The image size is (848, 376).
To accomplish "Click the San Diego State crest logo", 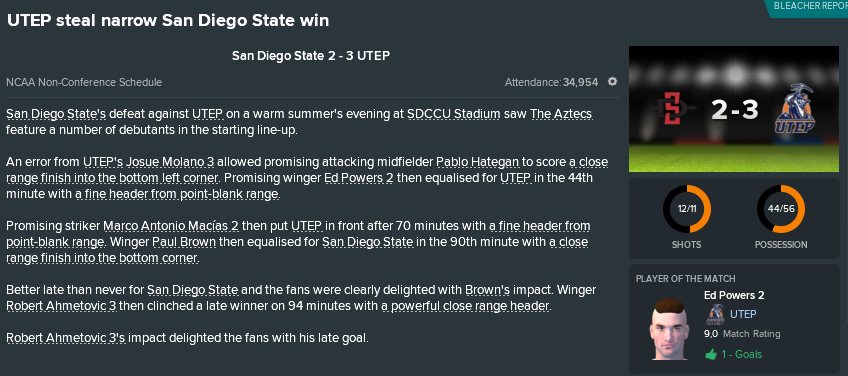I will [674, 110].
